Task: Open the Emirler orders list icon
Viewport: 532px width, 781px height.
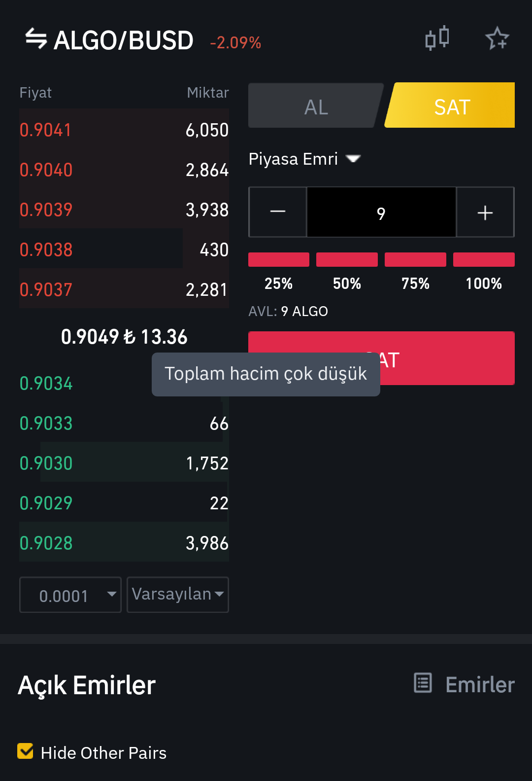Action: [x=423, y=683]
